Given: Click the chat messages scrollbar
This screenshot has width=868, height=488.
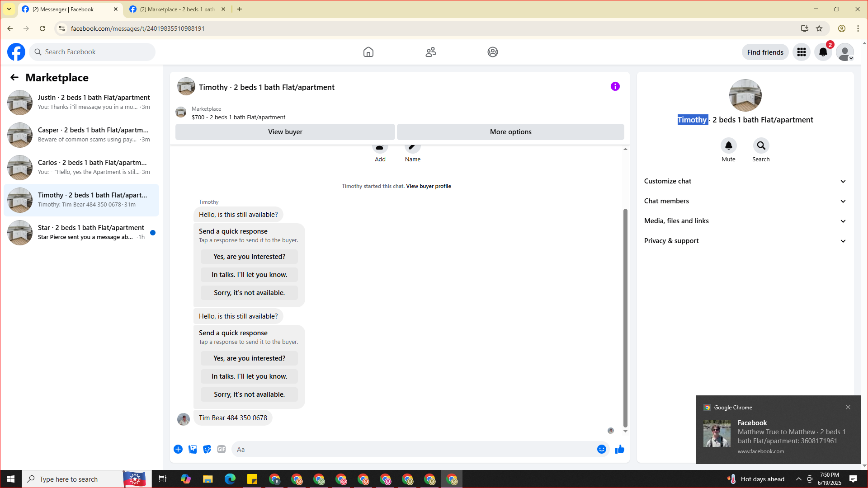Looking at the screenshot, I should pyautogui.click(x=625, y=318).
